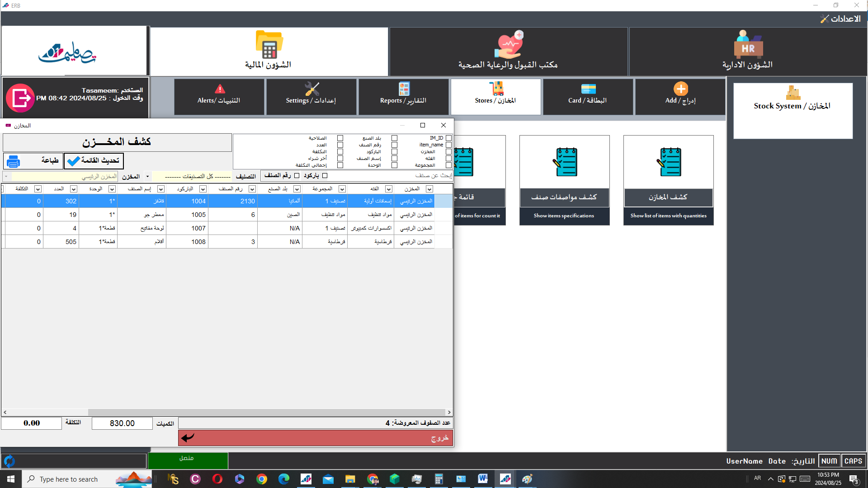868x488 pixels.
Task: Open the Add tab
Action: 680,97
